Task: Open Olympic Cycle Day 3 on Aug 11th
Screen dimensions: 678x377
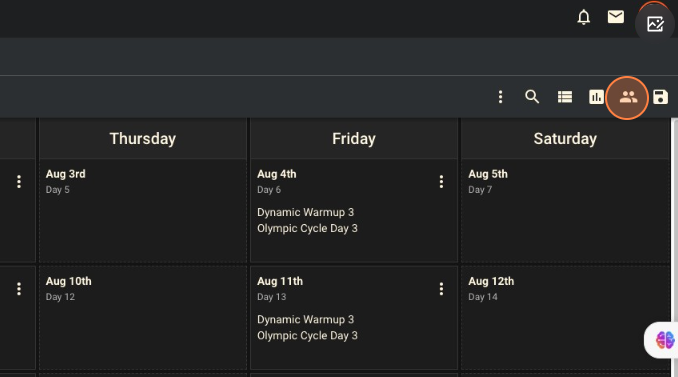Action: pos(307,335)
